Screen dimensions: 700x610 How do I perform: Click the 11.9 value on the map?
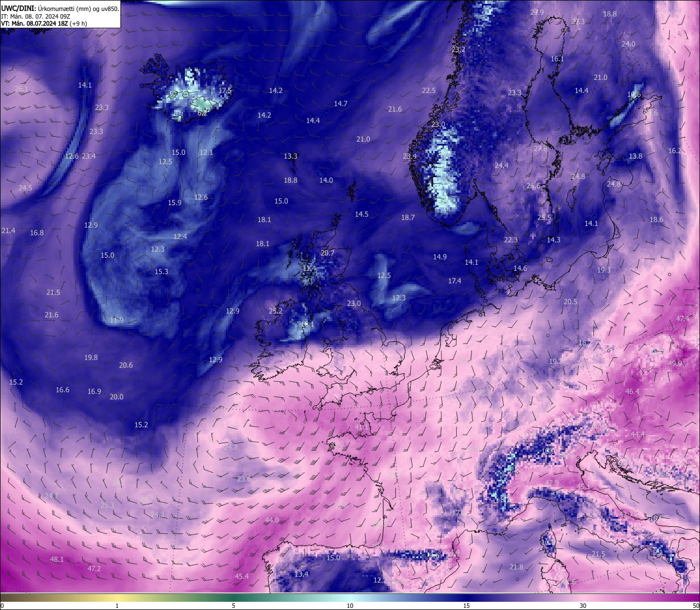pos(116,320)
